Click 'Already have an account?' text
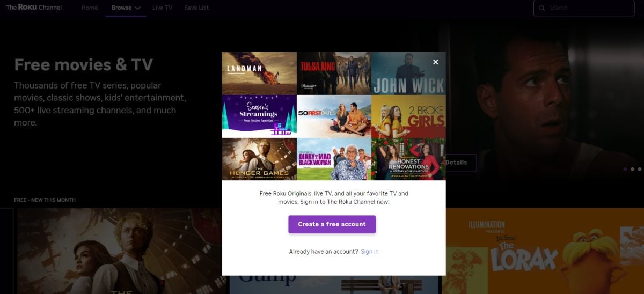 [x=324, y=252]
